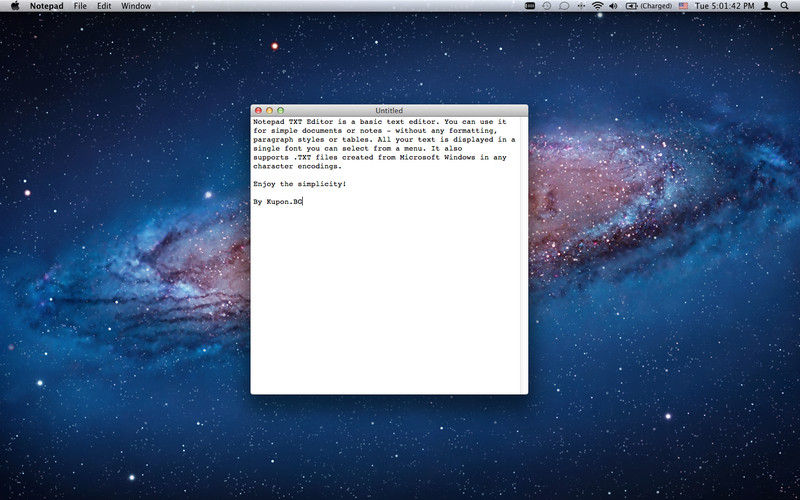Image resolution: width=800 pixels, height=500 pixels.
Task: Click the words 'Notepad TXT Editor'
Action: (x=293, y=122)
